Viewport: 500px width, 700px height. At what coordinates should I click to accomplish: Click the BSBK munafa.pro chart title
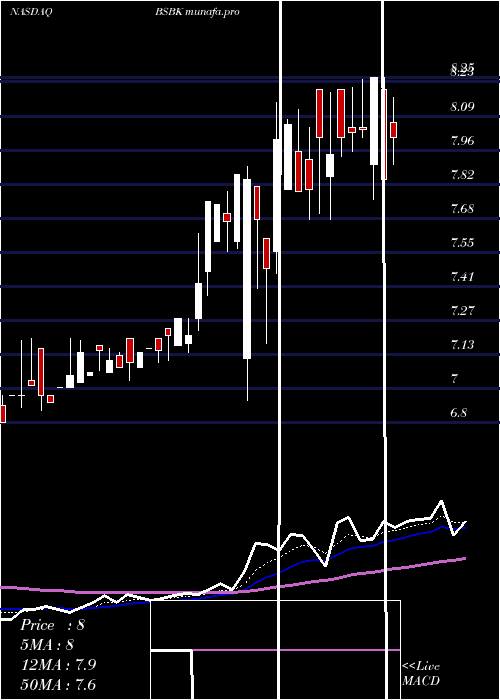click(x=197, y=12)
